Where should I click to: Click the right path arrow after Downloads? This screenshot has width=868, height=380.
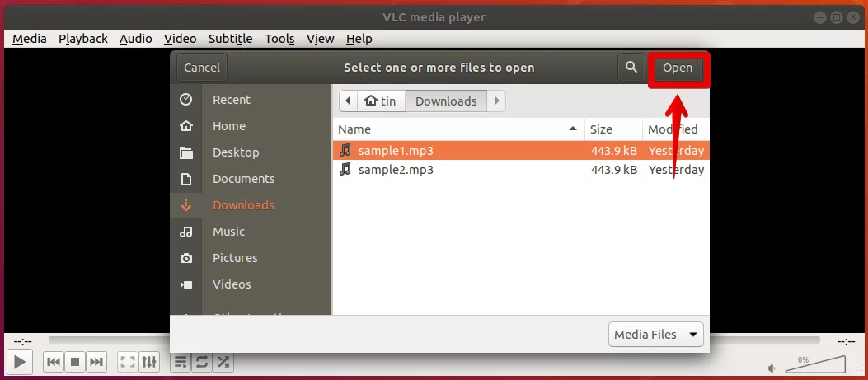(496, 101)
